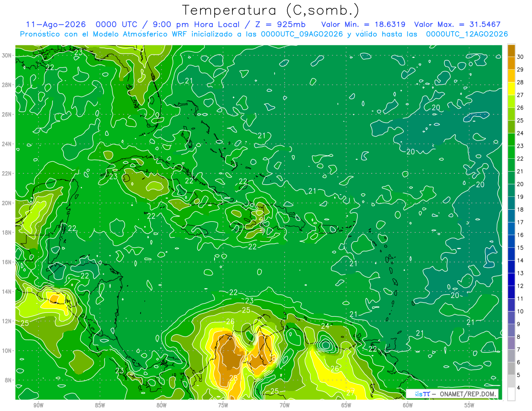Click the '30N' latitude axis label

tap(8, 55)
